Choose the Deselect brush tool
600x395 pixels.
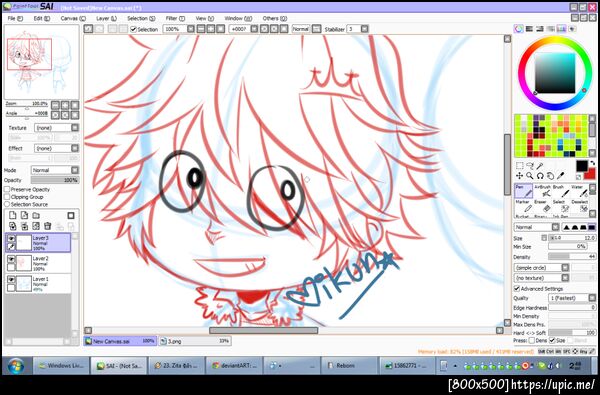tap(579, 206)
